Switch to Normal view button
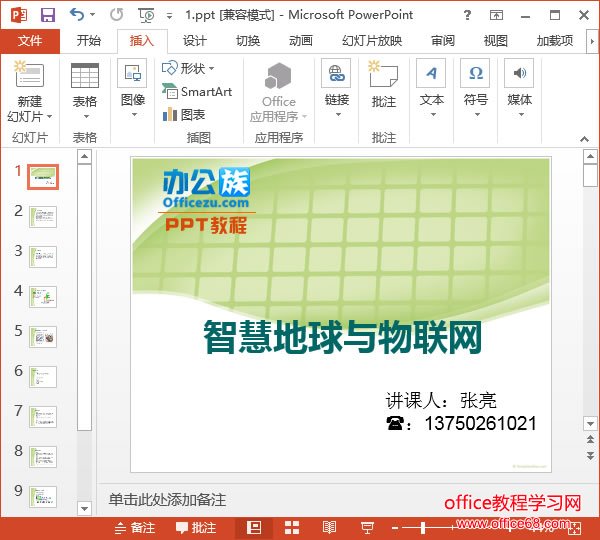The height and width of the screenshot is (540, 600). (254, 528)
